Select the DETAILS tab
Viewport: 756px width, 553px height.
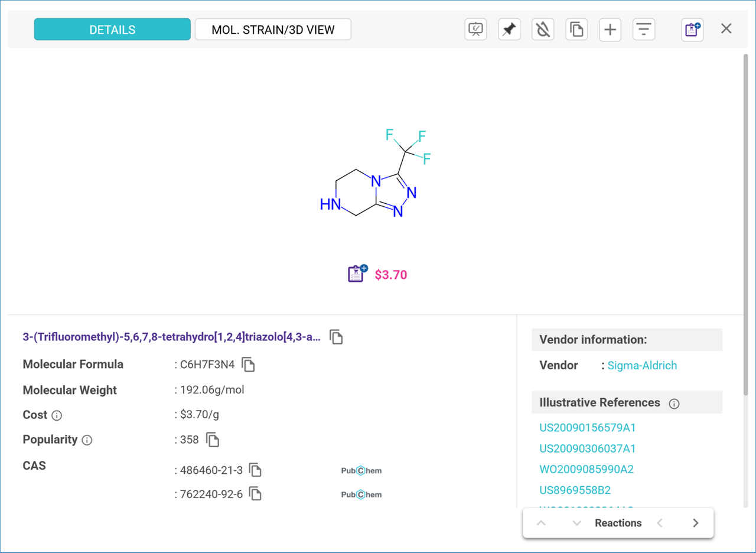(x=112, y=30)
